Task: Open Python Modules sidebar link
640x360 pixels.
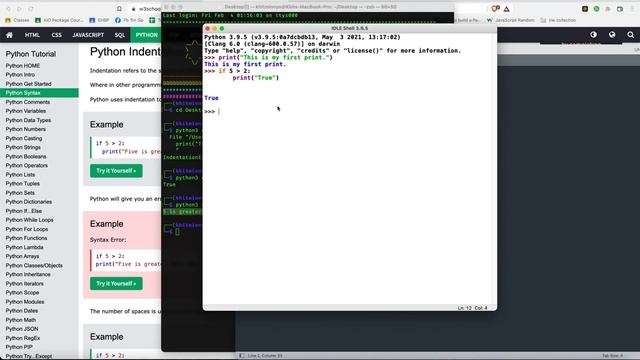Action: (x=25, y=302)
